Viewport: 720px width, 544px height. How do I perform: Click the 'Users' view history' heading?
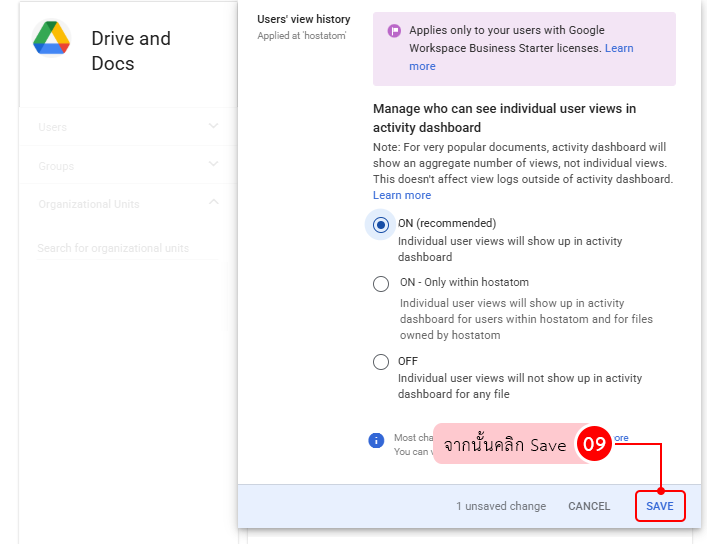304,19
